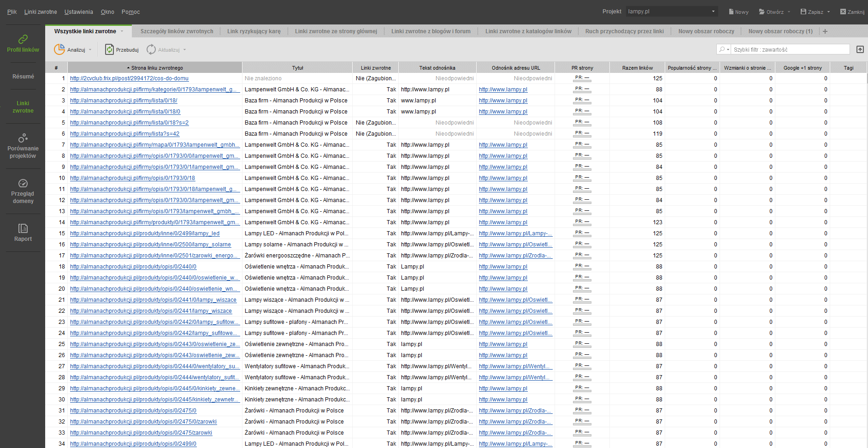Expand the Otwórz dropdown arrow
The image size is (868, 448).
[789, 12]
